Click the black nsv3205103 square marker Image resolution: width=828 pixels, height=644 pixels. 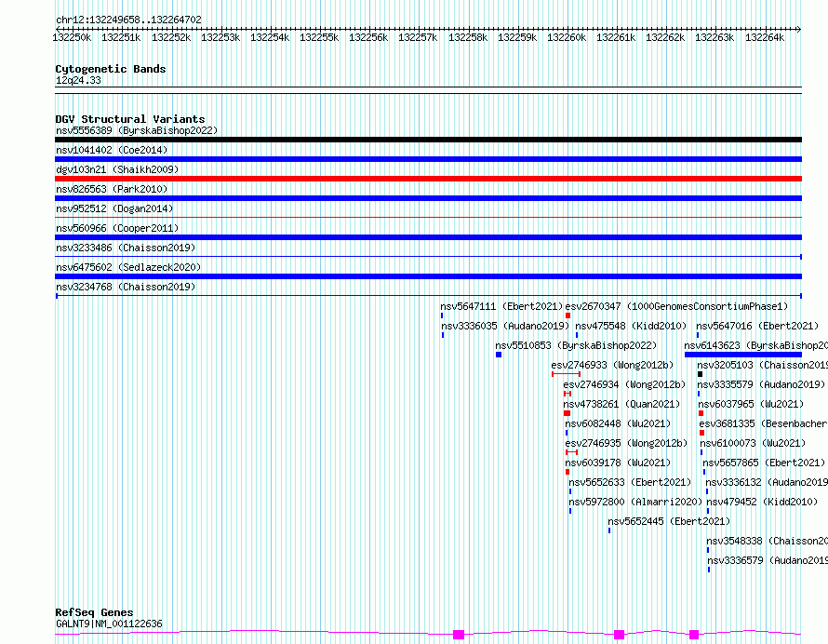tap(700, 374)
